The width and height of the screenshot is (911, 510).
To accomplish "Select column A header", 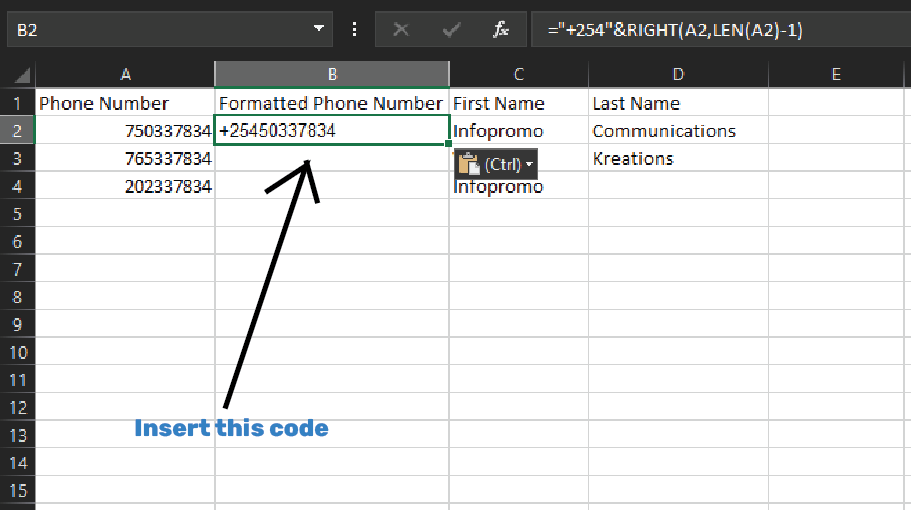I will tap(125, 74).
